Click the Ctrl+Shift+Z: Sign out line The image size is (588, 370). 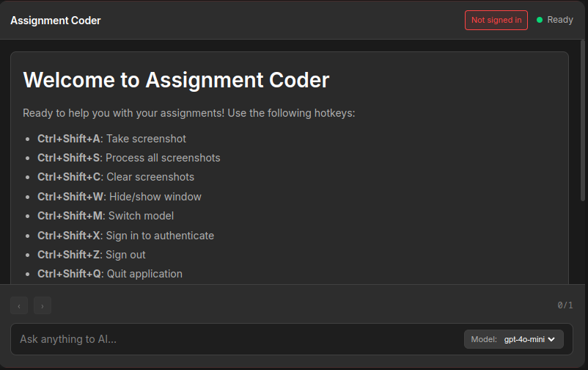click(92, 255)
